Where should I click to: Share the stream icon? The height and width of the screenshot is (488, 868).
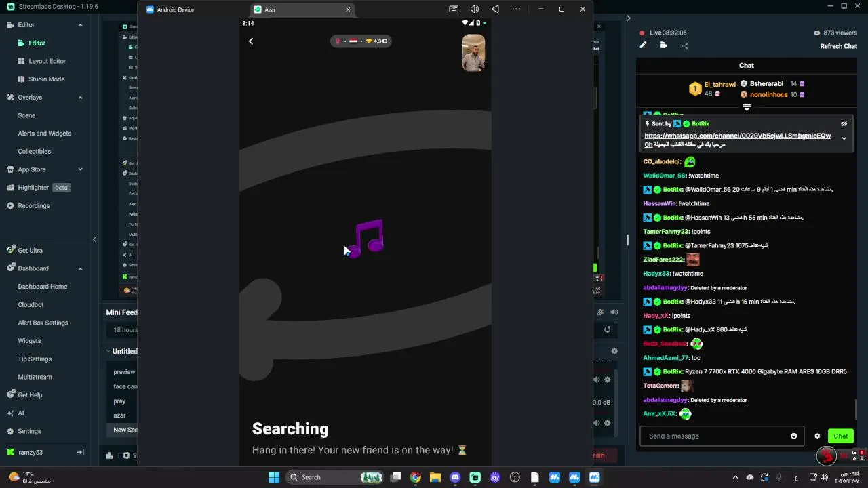point(684,46)
